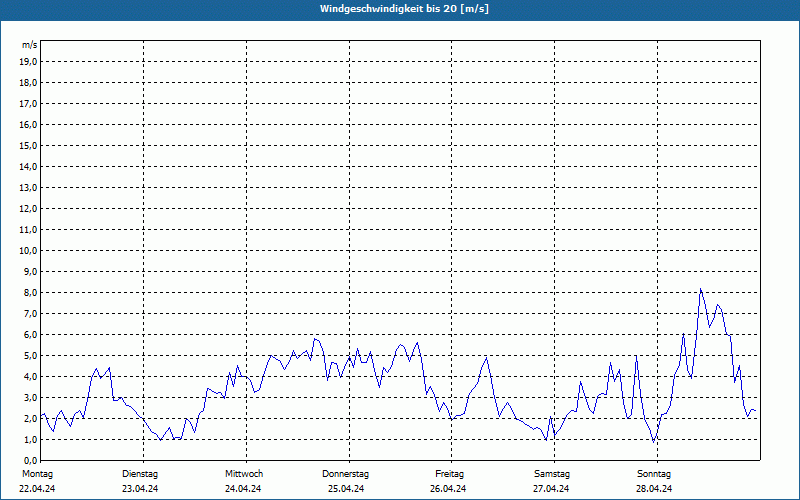Image resolution: width=800 pixels, height=500 pixels.
Task: Click the date 24.04.24
Action: [243, 489]
